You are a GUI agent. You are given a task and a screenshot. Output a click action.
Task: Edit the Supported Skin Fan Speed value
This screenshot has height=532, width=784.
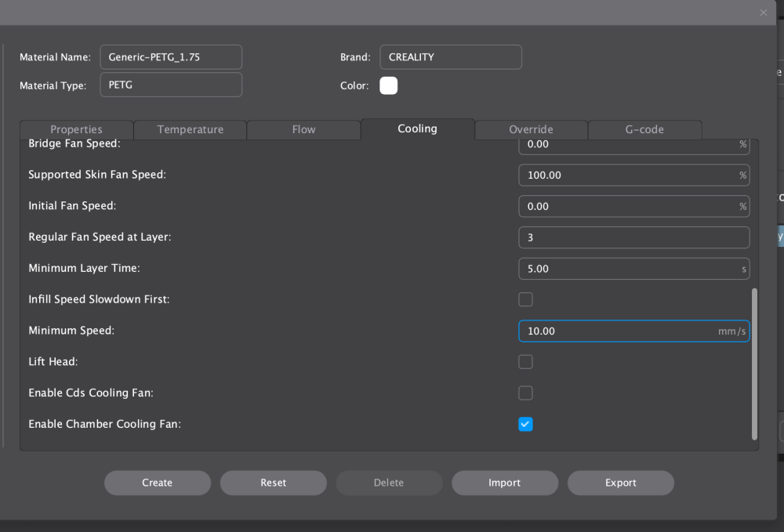634,176
